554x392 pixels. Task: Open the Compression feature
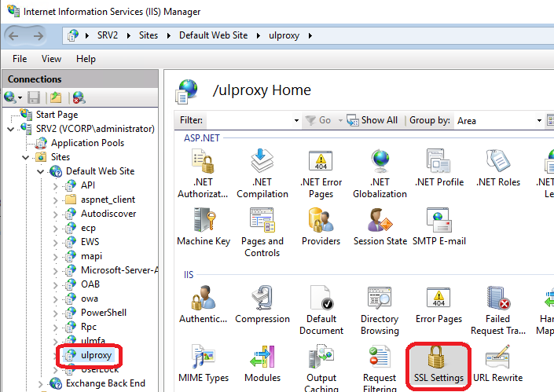click(x=262, y=305)
